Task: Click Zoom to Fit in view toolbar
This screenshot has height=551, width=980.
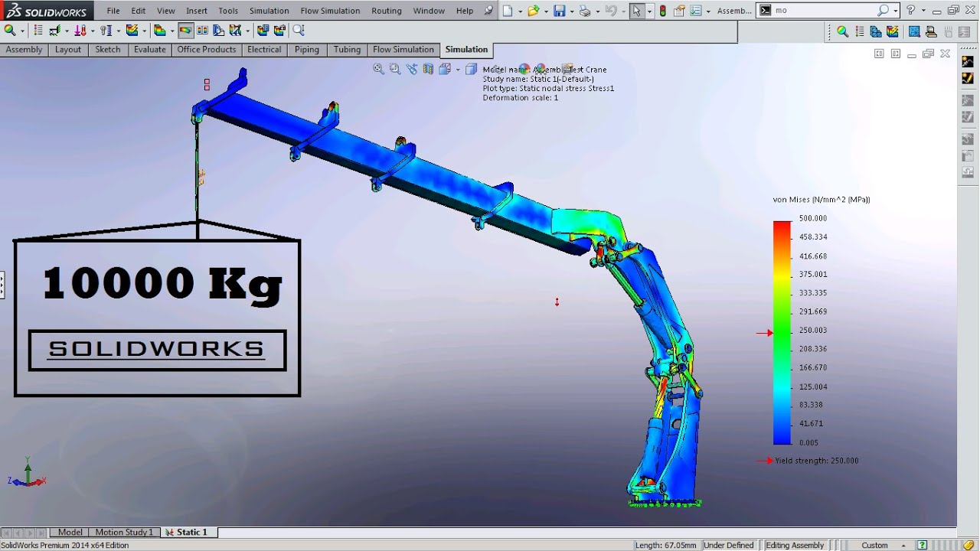Action: tap(378, 69)
